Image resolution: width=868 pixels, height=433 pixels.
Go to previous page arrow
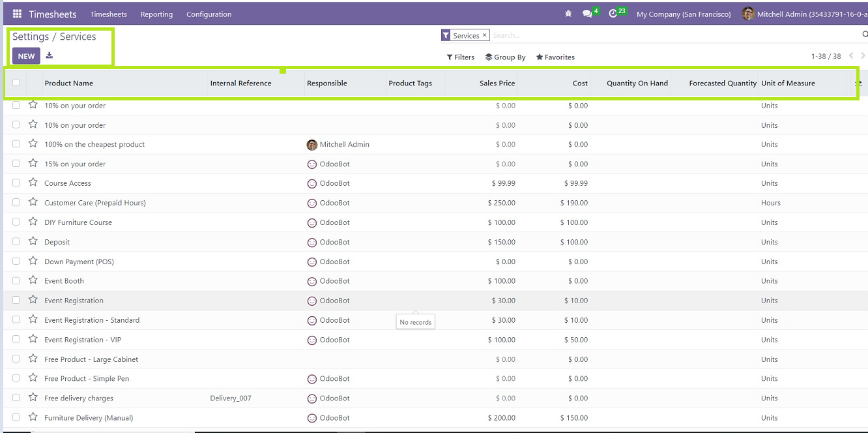(851, 56)
